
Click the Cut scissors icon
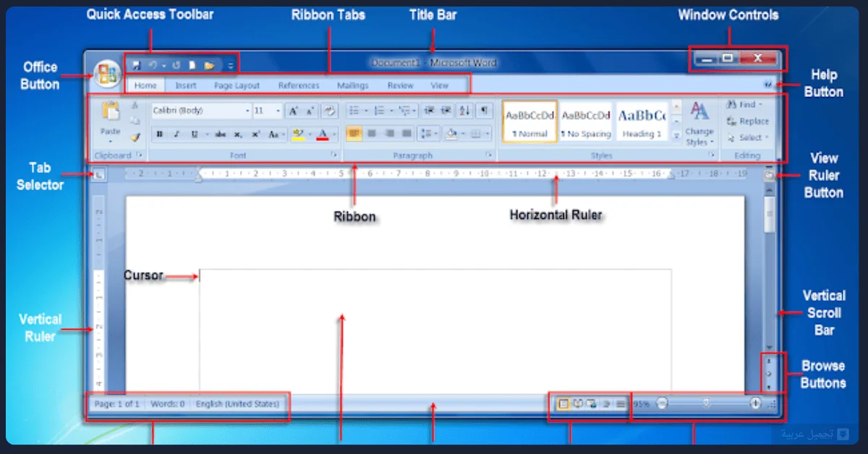[x=135, y=106]
